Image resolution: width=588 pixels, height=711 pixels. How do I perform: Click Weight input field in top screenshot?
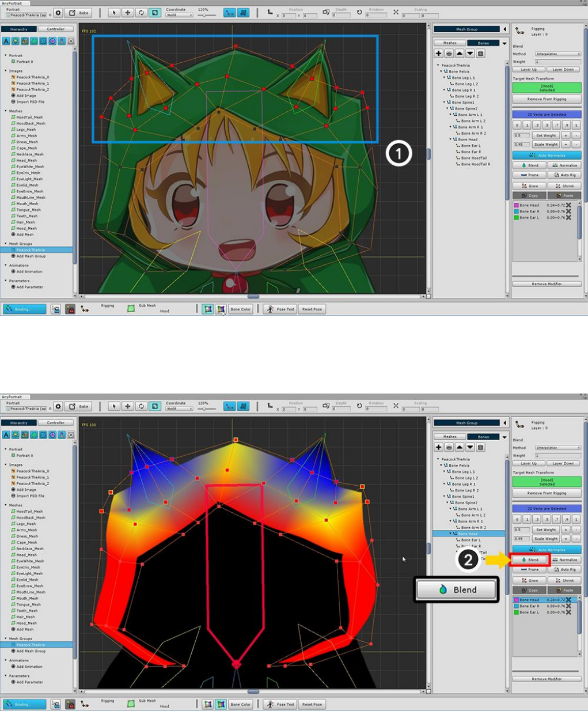point(558,62)
